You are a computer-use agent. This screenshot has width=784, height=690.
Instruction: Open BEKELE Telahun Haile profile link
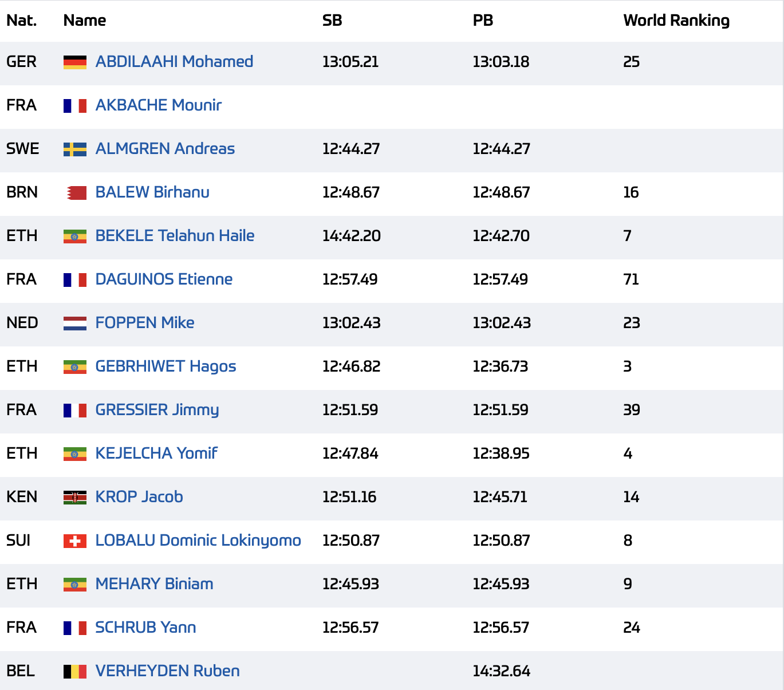[x=175, y=236]
